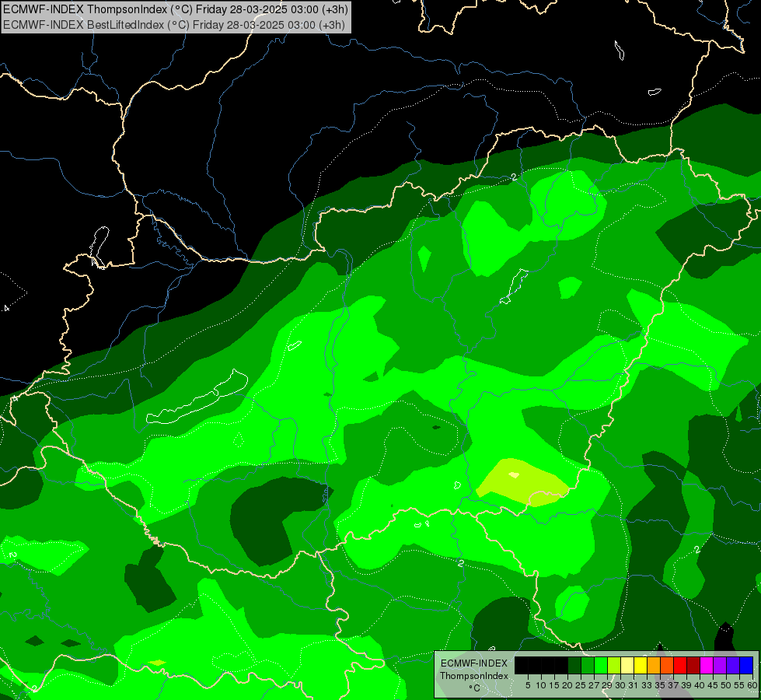Screen dimensions: 761x700
Task: Click the legend tick label '10'
Action: coord(541,685)
